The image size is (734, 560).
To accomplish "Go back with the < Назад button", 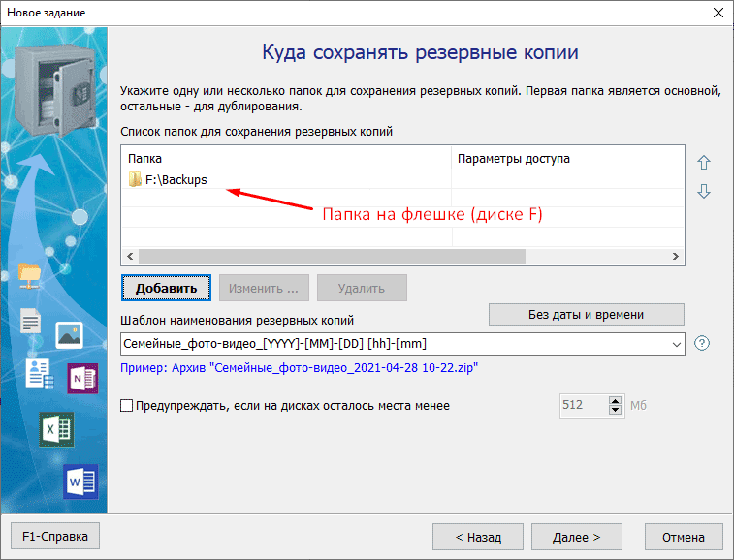I will tap(478, 537).
